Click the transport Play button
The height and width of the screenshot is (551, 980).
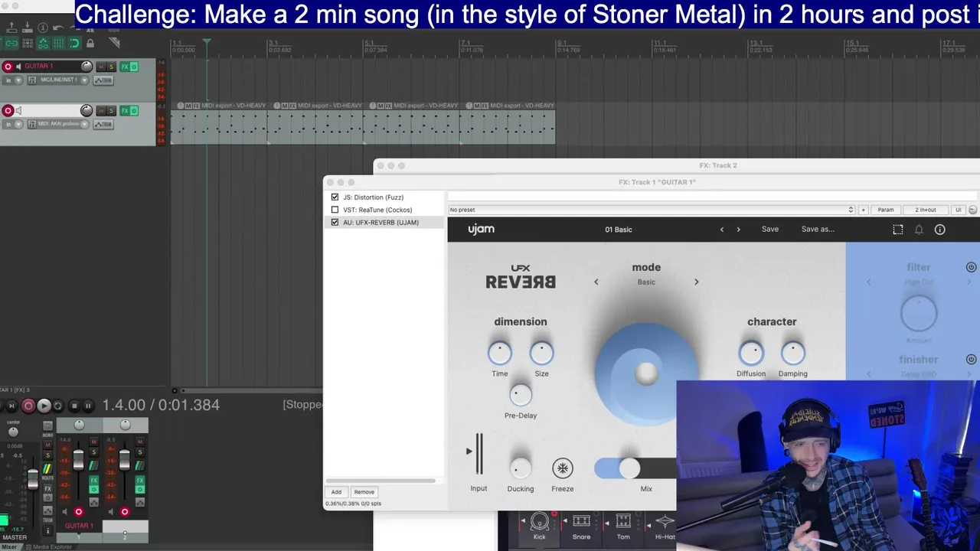44,406
